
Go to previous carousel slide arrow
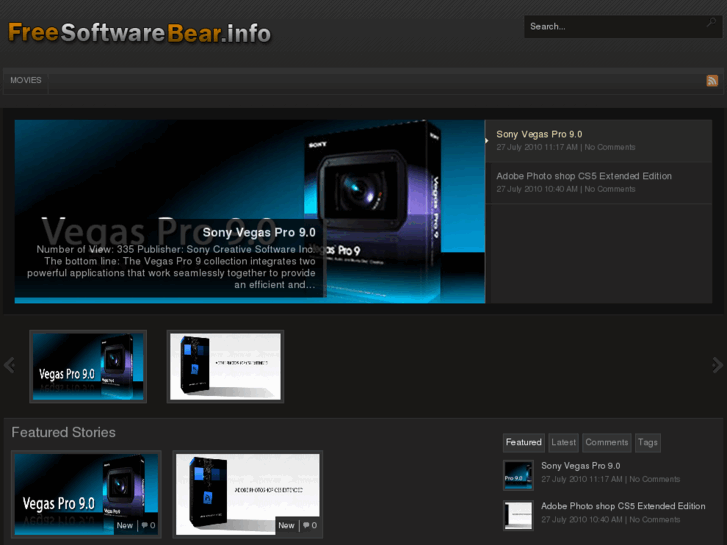[x=9, y=365]
